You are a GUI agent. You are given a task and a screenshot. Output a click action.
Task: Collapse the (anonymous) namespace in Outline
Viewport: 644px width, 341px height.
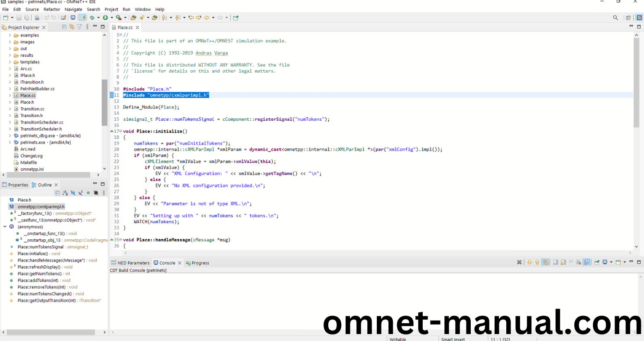click(5, 227)
